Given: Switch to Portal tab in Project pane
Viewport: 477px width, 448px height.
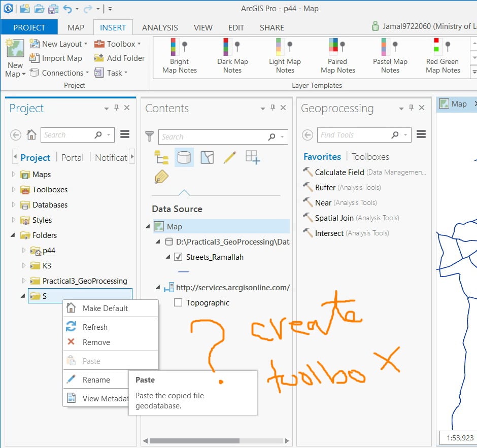Looking at the screenshot, I should pos(73,158).
